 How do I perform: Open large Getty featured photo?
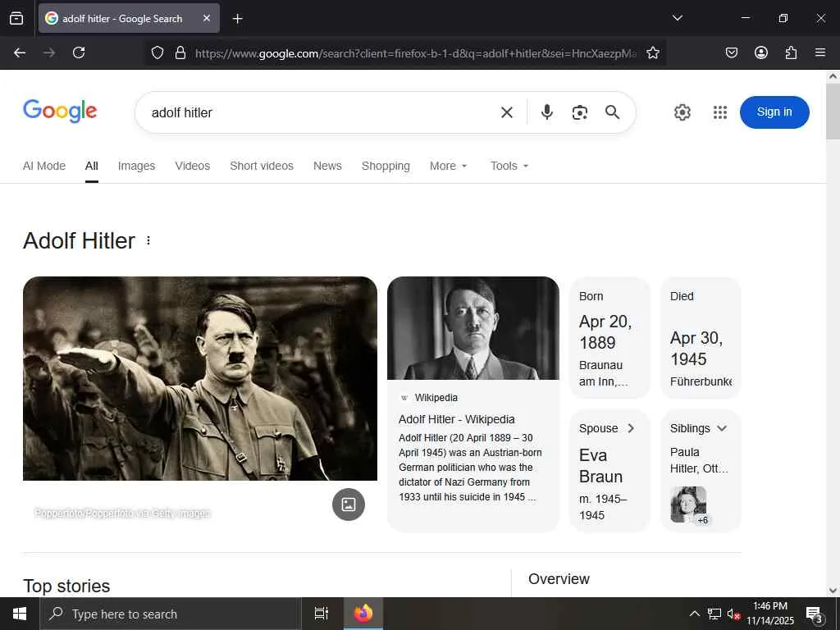(x=200, y=378)
